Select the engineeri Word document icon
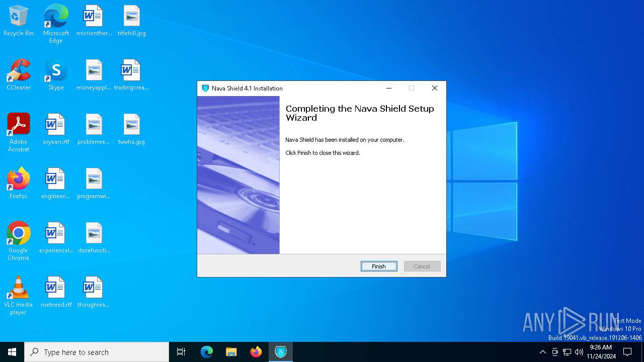This screenshot has height=362, width=644. [56, 184]
